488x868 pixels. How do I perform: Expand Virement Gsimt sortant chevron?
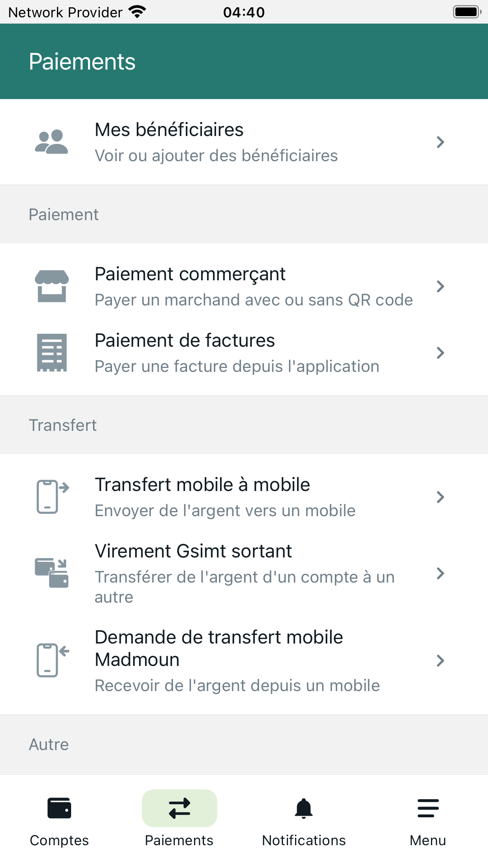440,573
